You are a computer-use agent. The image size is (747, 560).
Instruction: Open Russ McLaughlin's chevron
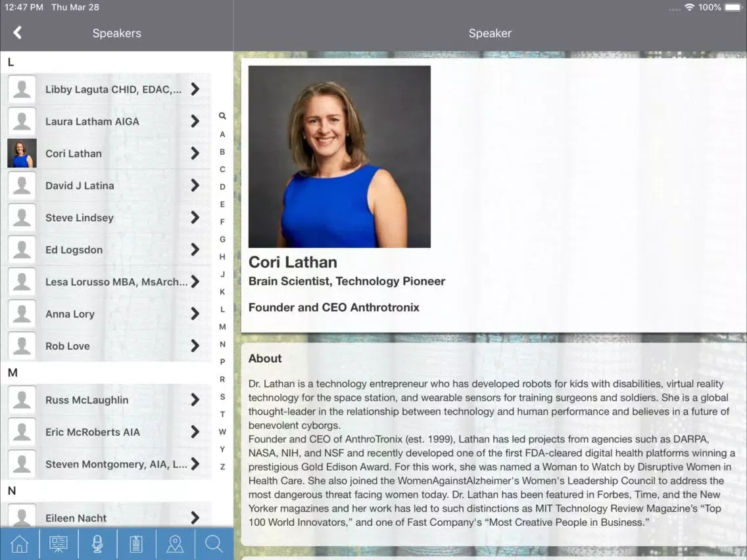[x=195, y=400]
